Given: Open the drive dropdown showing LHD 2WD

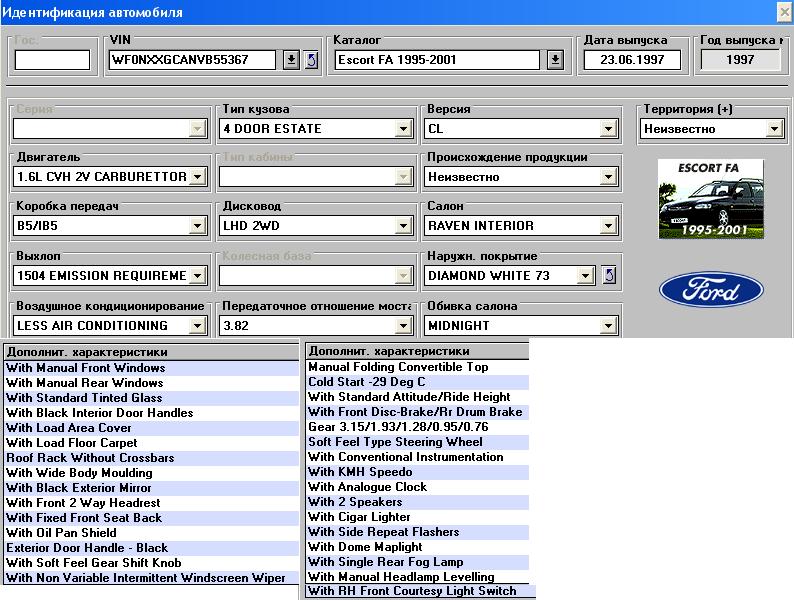Looking at the screenshot, I should tap(403, 226).
